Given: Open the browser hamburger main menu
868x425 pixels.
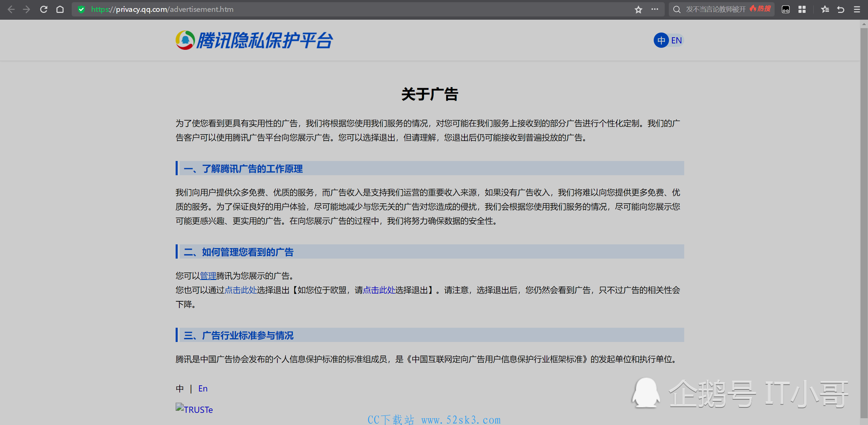Looking at the screenshot, I should (857, 9).
